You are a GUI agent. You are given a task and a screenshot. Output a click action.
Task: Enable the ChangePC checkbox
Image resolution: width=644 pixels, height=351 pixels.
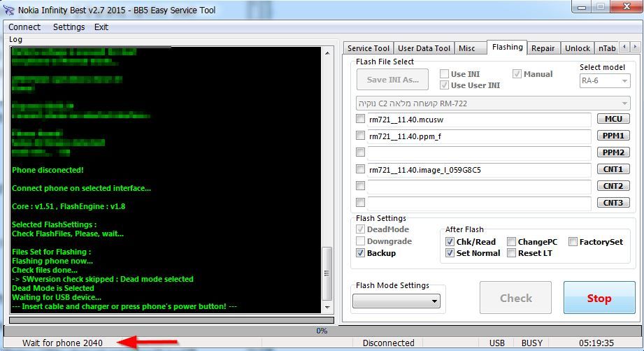tap(511, 241)
